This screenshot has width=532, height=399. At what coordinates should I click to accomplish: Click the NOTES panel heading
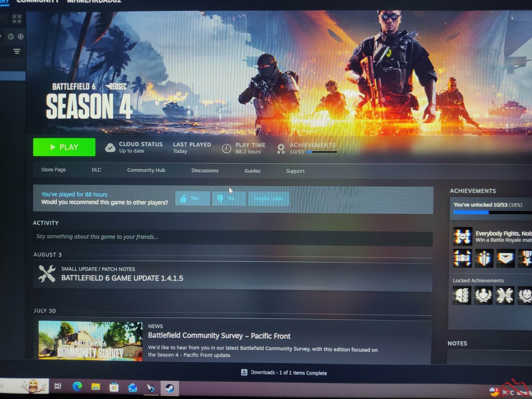click(457, 343)
